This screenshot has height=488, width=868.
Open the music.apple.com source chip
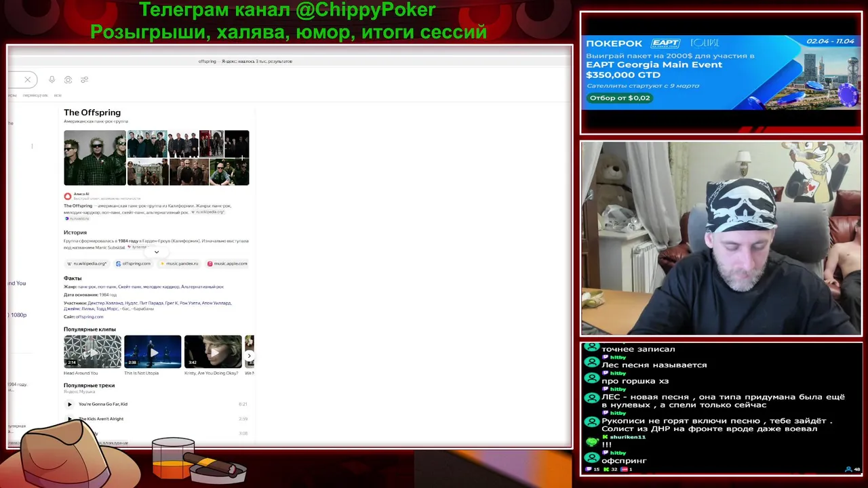(x=227, y=264)
